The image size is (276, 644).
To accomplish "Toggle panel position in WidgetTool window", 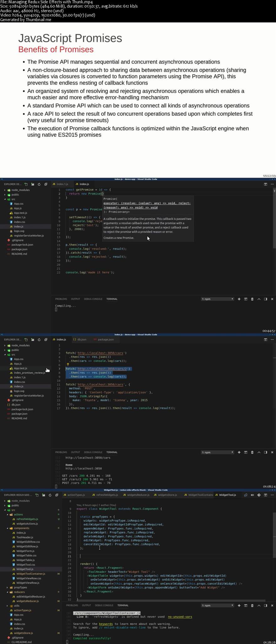I will point(265,605).
